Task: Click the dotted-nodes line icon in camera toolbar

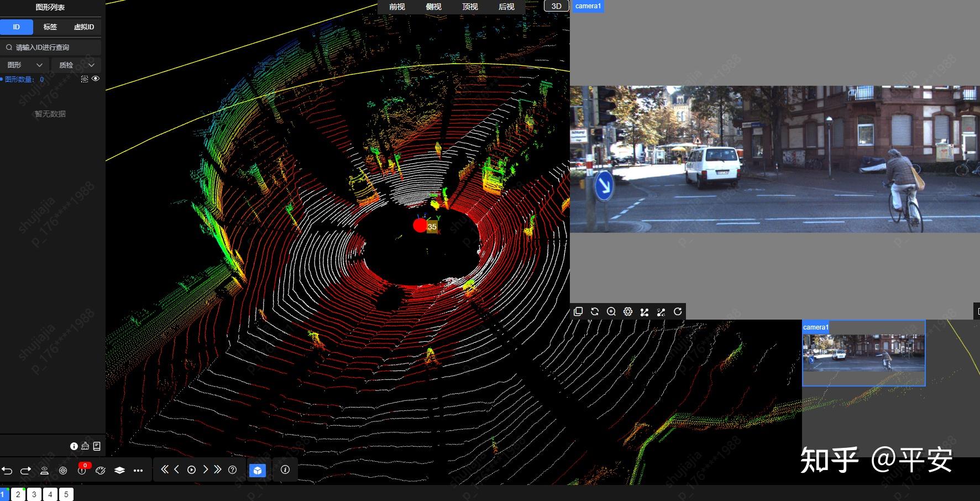Action: click(661, 312)
